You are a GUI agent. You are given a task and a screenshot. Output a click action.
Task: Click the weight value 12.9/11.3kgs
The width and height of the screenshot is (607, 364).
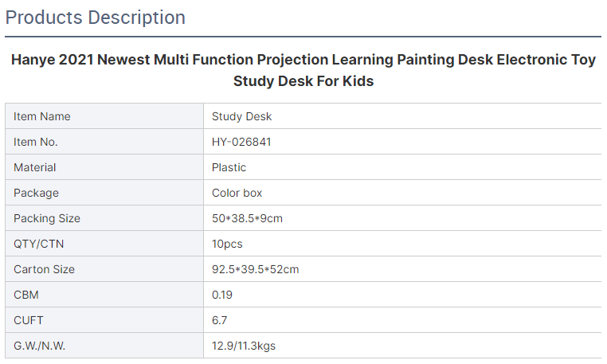click(x=244, y=346)
